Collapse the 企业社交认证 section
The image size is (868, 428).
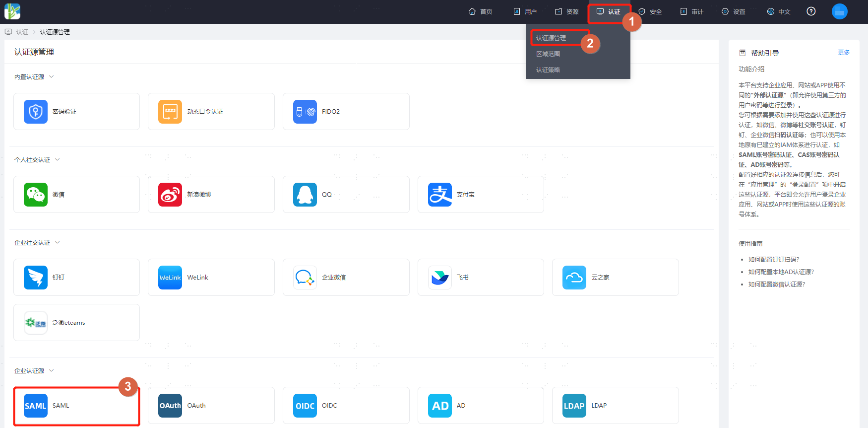[57, 242]
